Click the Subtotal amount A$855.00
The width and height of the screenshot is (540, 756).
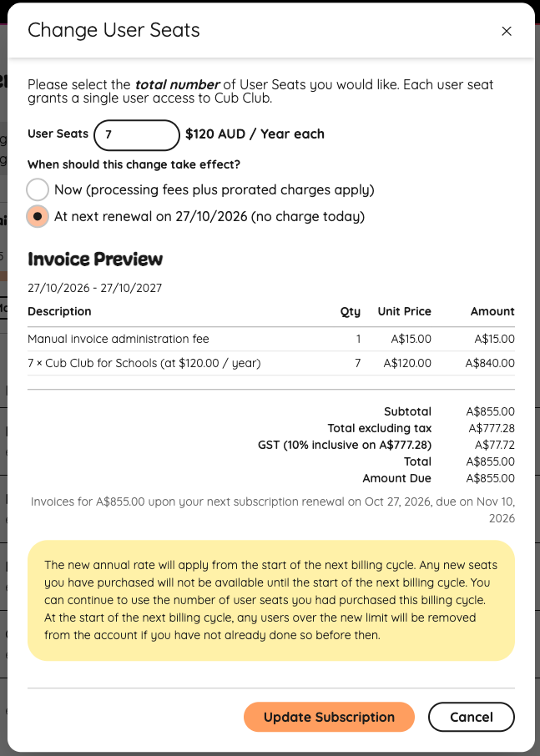tap(488, 411)
